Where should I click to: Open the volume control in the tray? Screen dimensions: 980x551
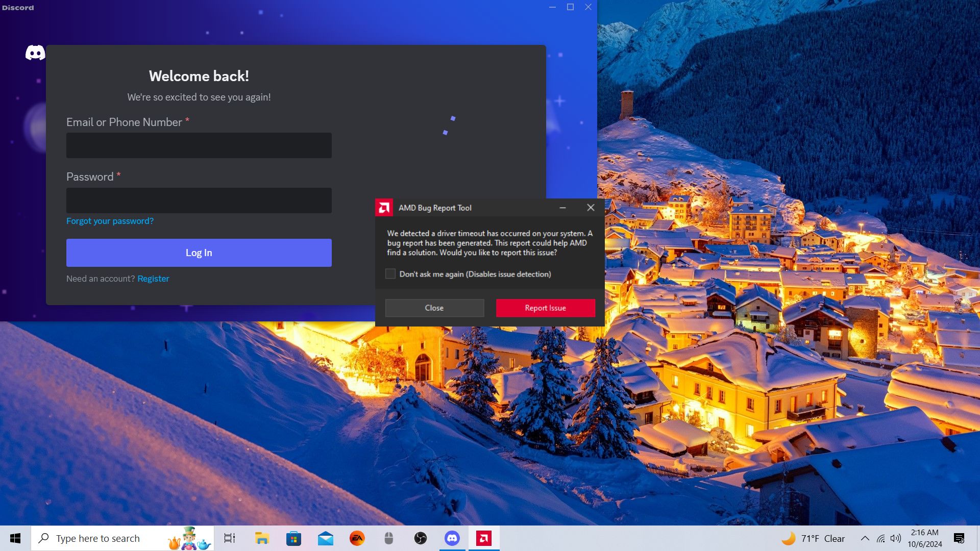pyautogui.click(x=896, y=538)
